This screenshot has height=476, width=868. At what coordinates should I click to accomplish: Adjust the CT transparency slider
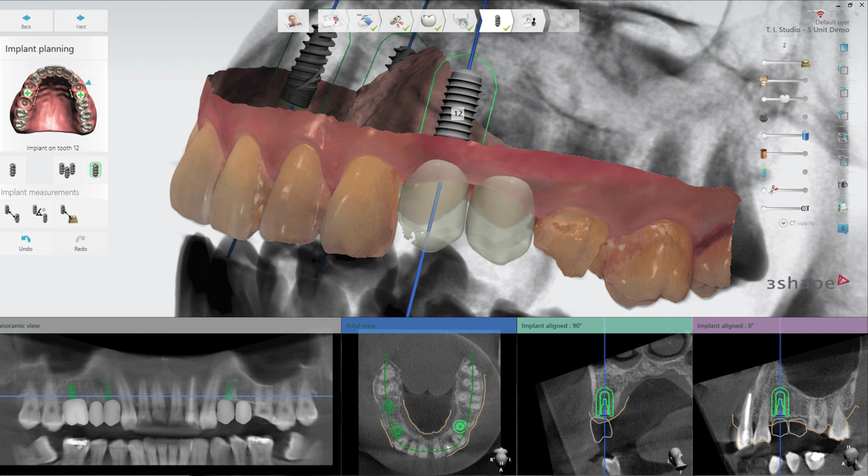click(785, 209)
